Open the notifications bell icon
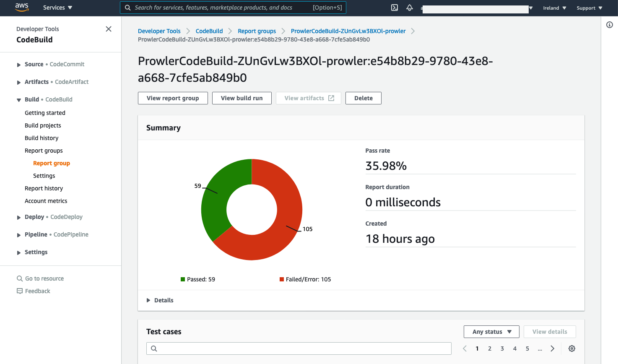Viewport: 618px width, 364px height. [x=410, y=8]
